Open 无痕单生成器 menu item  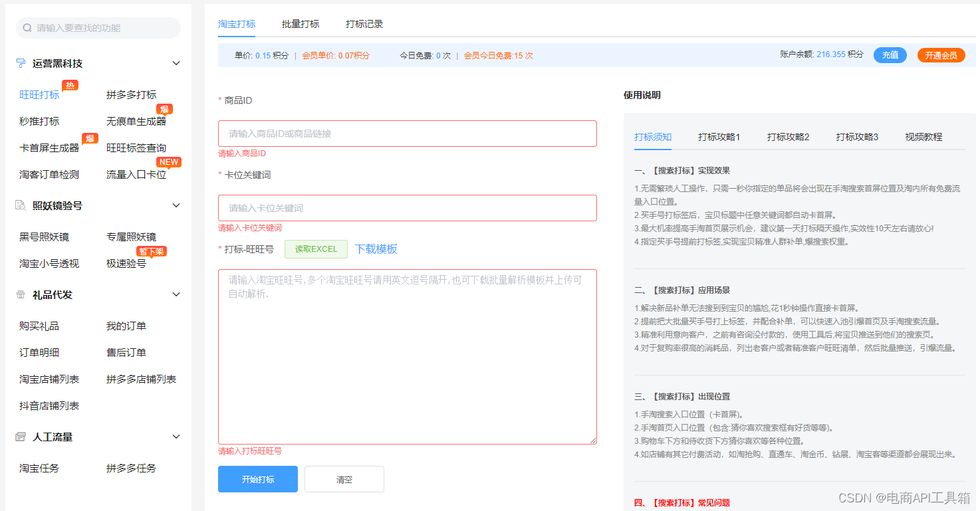tap(136, 121)
